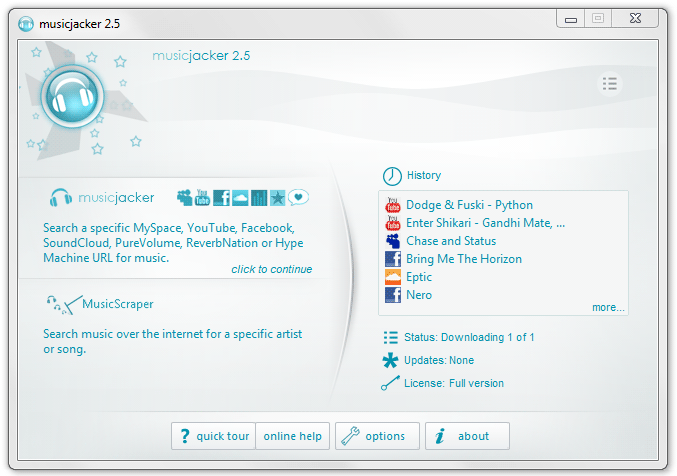Image resolution: width=677 pixels, height=476 pixels.
Task: Click the Facebook service icon in musicjacker section
Action: (x=221, y=198)
